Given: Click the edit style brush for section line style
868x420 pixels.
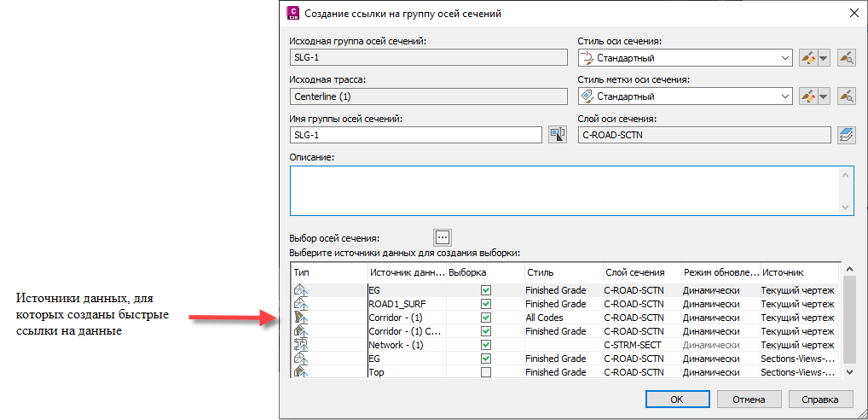Looking at the screenshot, I should tap(807, 58).
